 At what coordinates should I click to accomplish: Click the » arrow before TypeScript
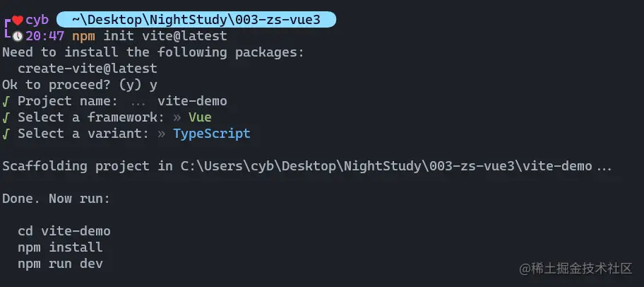click(x=162, y=134)
